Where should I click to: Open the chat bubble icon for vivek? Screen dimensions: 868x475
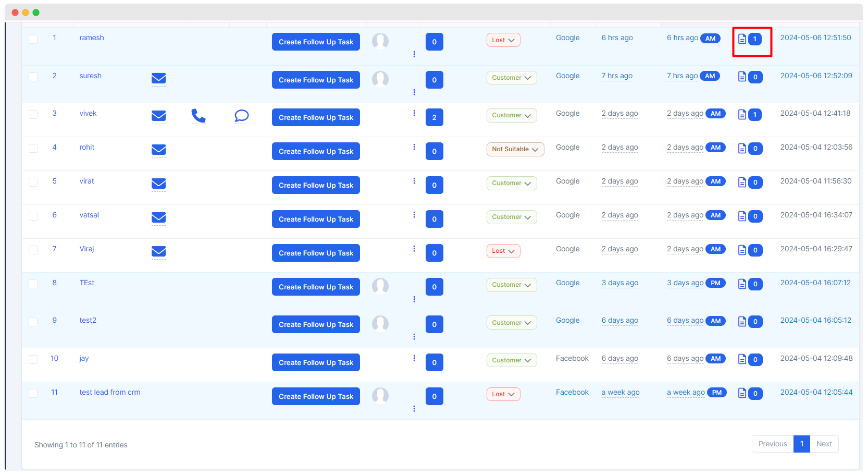pos(242,116)
